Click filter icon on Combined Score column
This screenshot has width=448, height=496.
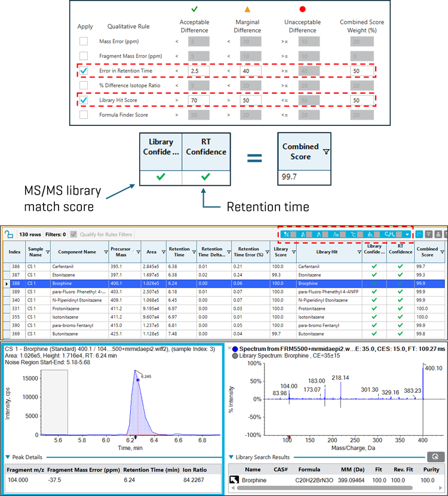point(442,252)
